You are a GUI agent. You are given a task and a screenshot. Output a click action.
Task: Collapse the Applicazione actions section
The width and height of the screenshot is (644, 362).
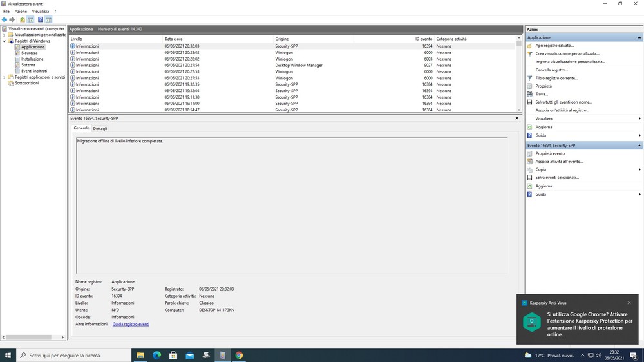[639, 37]
